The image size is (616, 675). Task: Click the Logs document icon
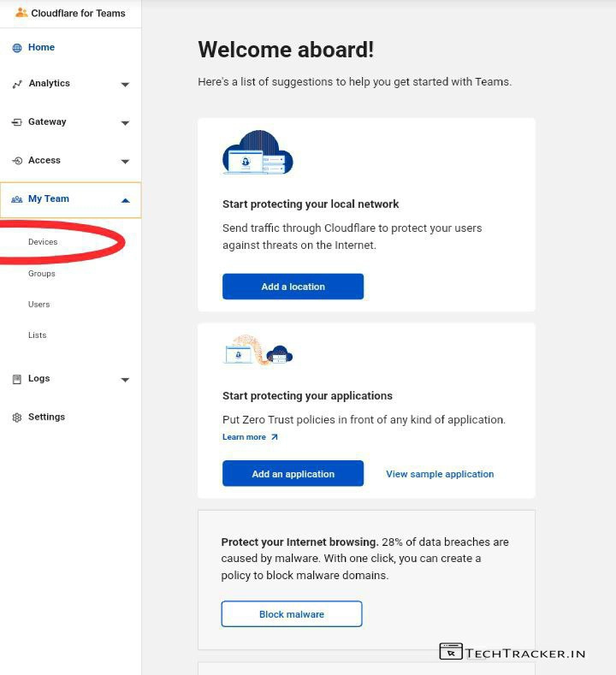point(17,379)
